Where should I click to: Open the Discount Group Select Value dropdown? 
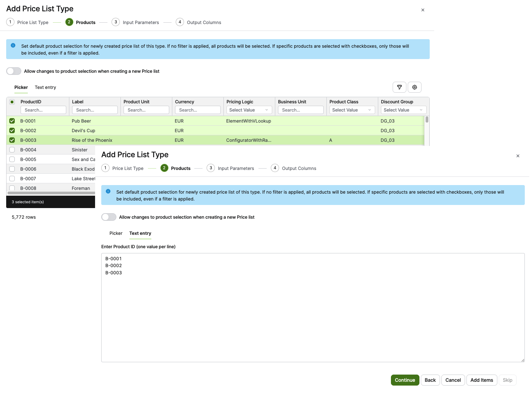click(x=404, y=110)
